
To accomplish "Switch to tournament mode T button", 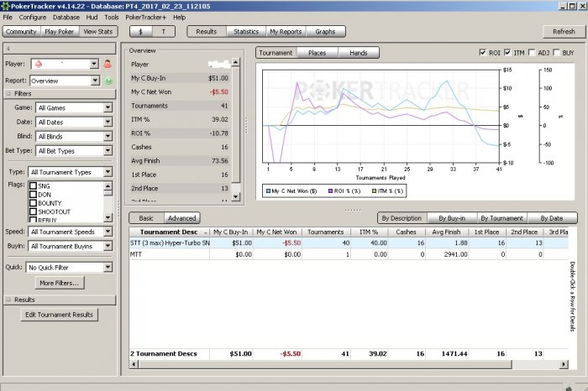I will pos(163,31).
